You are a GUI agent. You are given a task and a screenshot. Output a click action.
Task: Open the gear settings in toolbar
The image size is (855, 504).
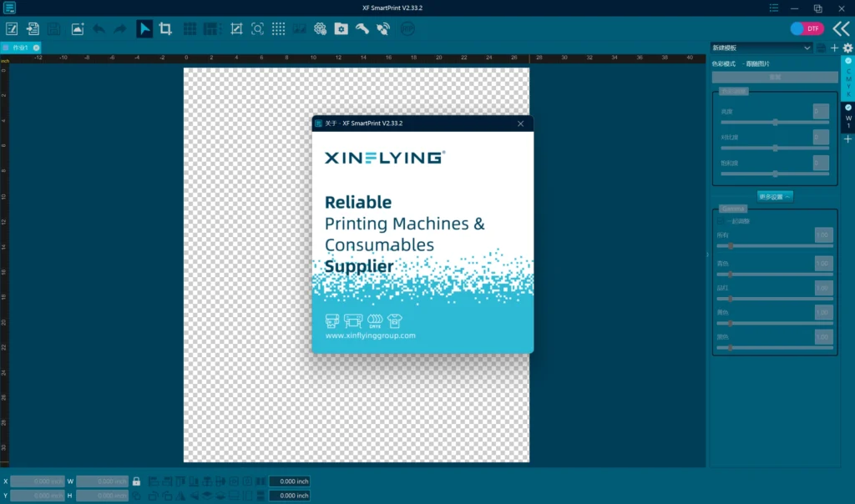pyautogui.click(x=320, y=29)
